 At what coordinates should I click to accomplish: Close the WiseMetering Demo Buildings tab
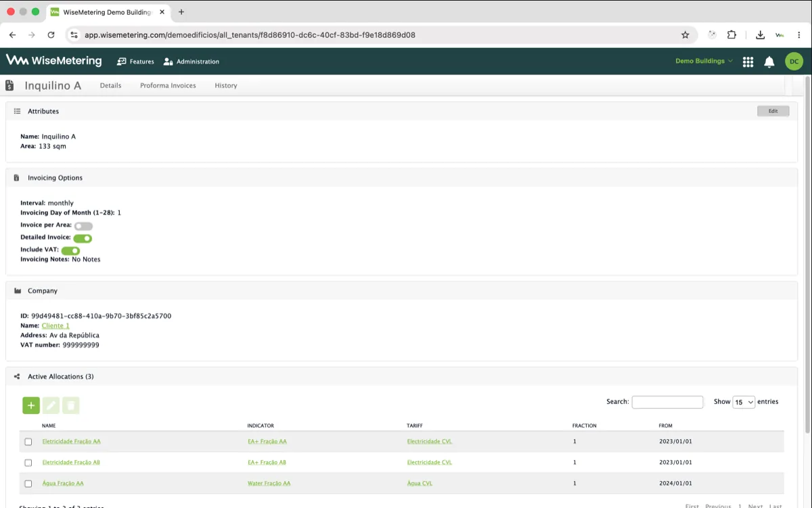coord(162,12)
